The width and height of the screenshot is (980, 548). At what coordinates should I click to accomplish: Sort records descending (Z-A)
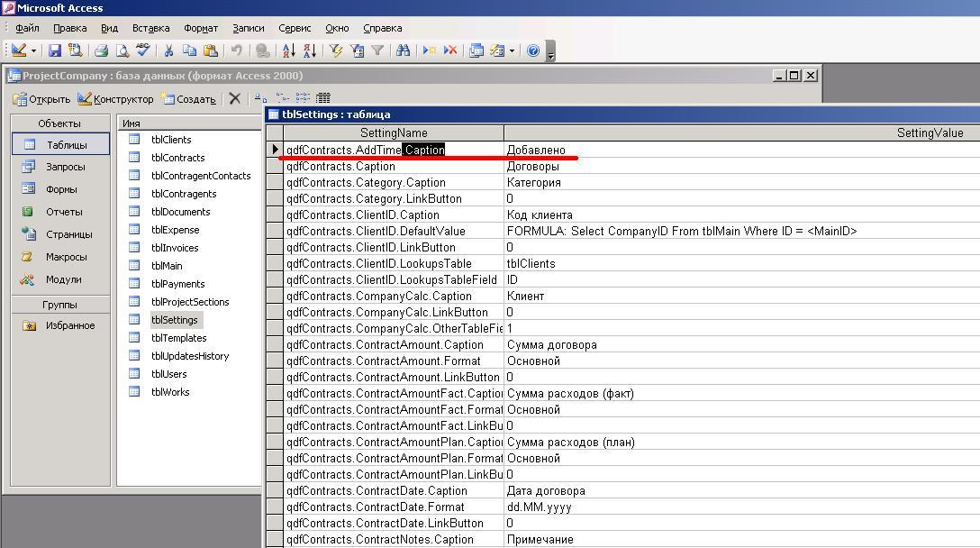pos(309,51)
